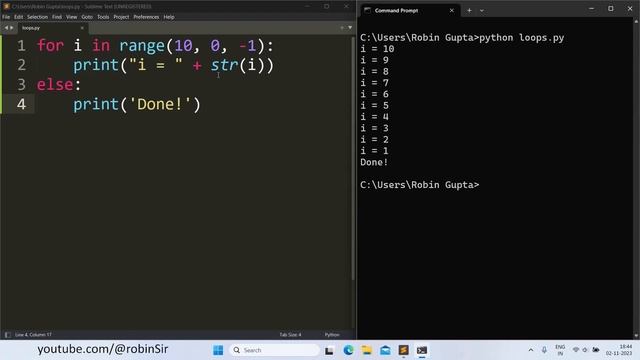Launch Microsoft Edge from taskbar
This screenshot has width=640, height=360.
[x=348, y=350]
